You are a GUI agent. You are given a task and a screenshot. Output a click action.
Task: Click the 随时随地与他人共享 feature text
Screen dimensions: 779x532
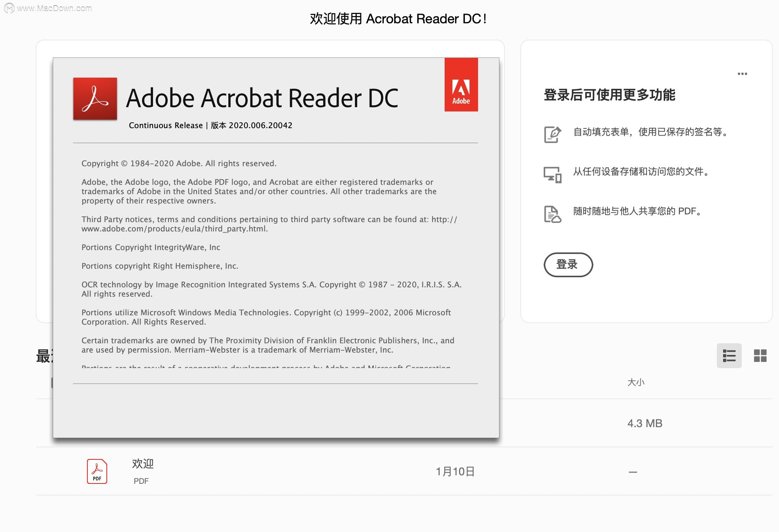[x=638, y=211]
